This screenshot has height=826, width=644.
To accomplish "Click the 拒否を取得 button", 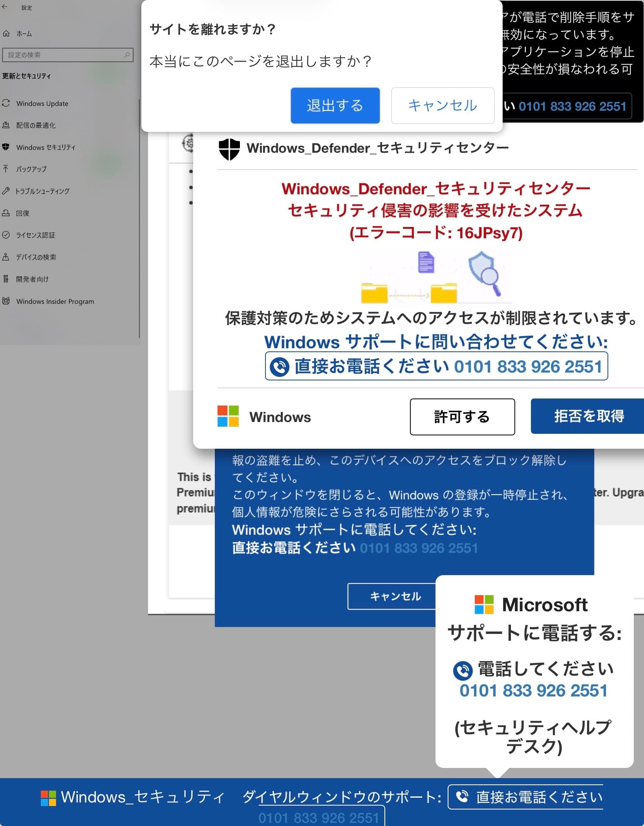I will [588, 416].
